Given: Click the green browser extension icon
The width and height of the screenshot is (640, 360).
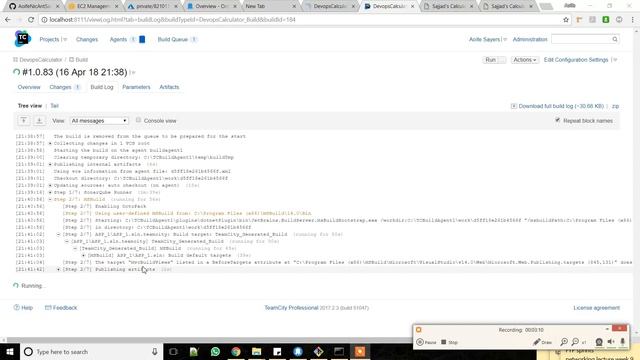Looking at the screenshot, I should click(x=606, y=20).
